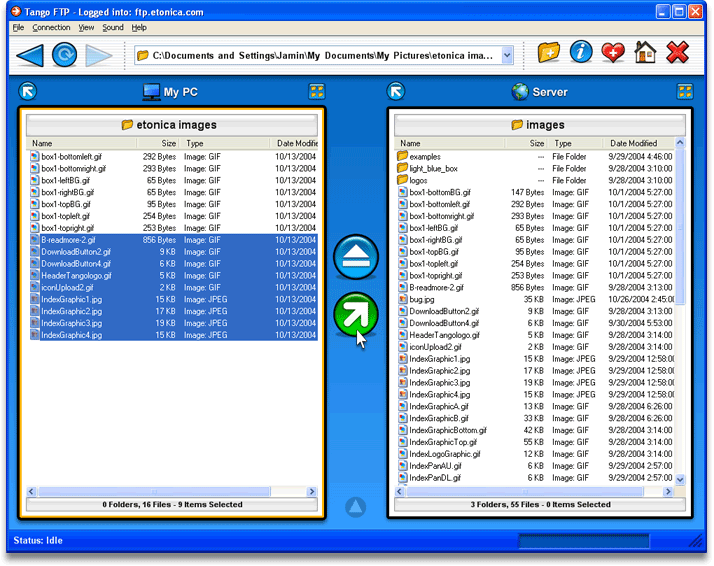This screenshot has width=714, height=566.
Task: Click the blue eject disconnect button
Action: 356,257
